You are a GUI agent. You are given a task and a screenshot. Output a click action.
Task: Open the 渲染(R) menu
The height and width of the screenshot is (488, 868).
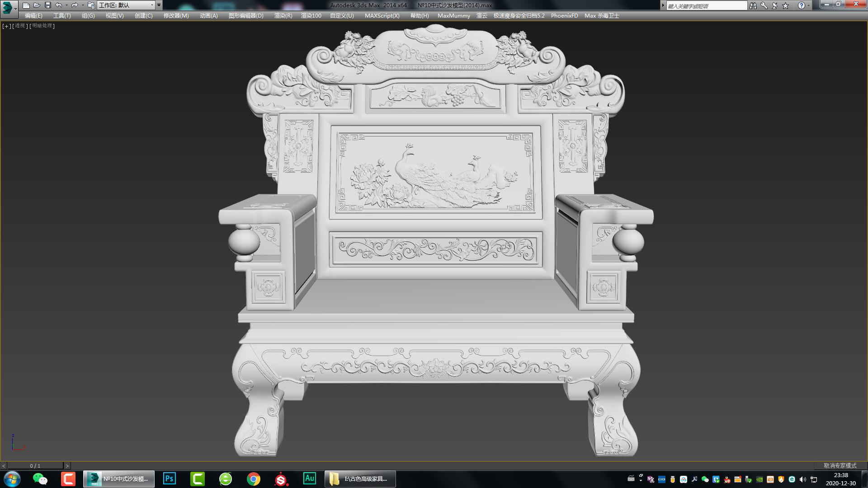click(x=283, y=15)
